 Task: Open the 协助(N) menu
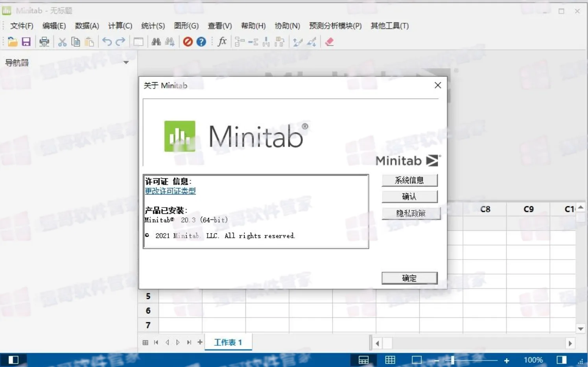287,26
